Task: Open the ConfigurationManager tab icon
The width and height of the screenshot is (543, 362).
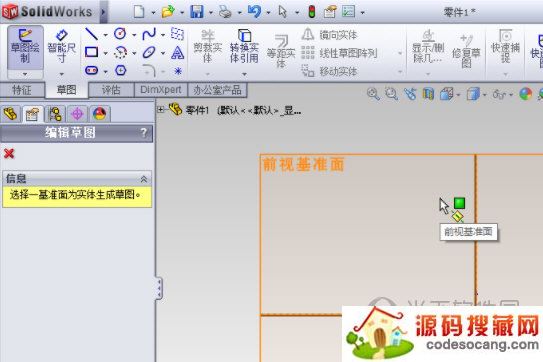Action: point(55,114)
